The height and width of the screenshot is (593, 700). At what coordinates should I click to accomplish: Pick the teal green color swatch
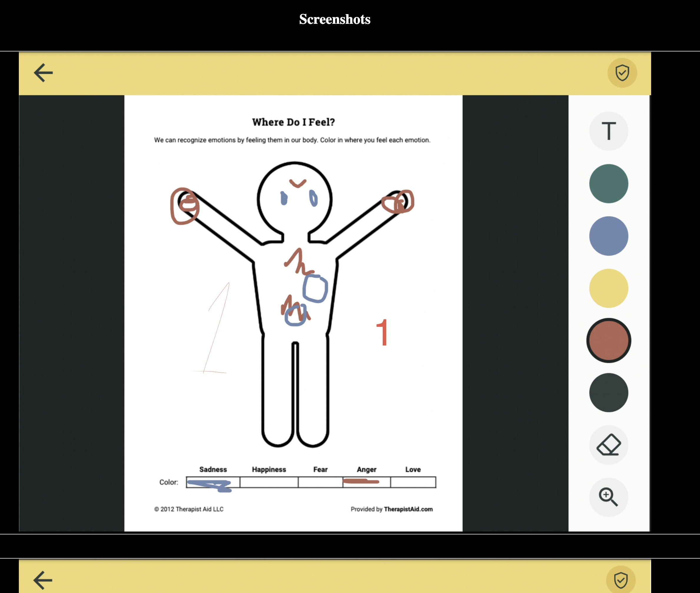point(608,184)
